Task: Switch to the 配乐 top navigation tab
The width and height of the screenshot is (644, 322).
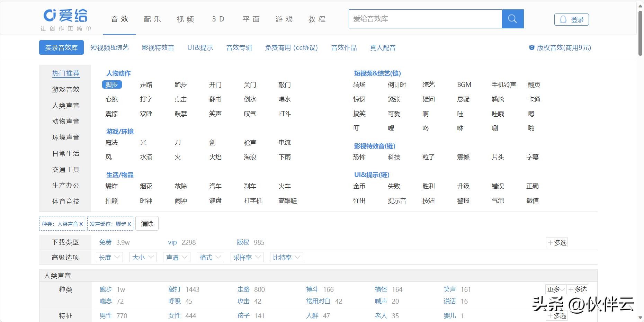Action: coord(152,19)
